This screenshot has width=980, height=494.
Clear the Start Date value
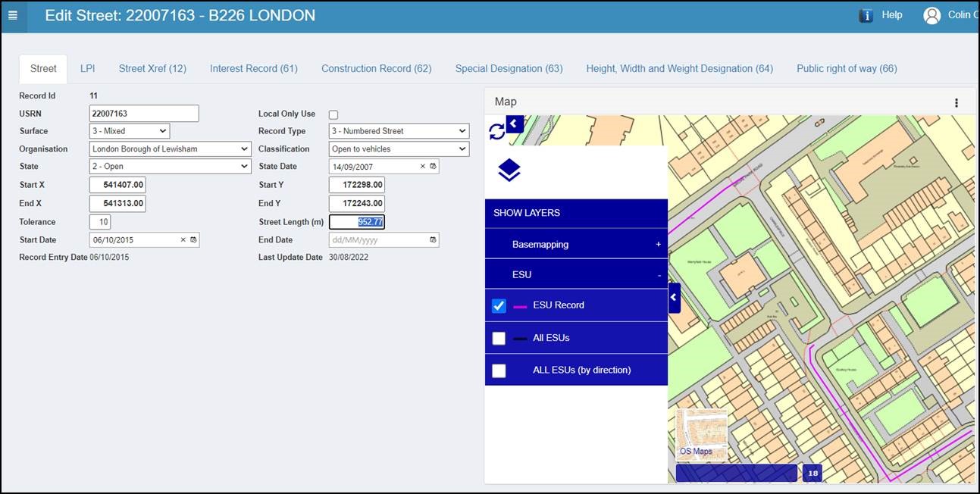[x=183, y=239]
